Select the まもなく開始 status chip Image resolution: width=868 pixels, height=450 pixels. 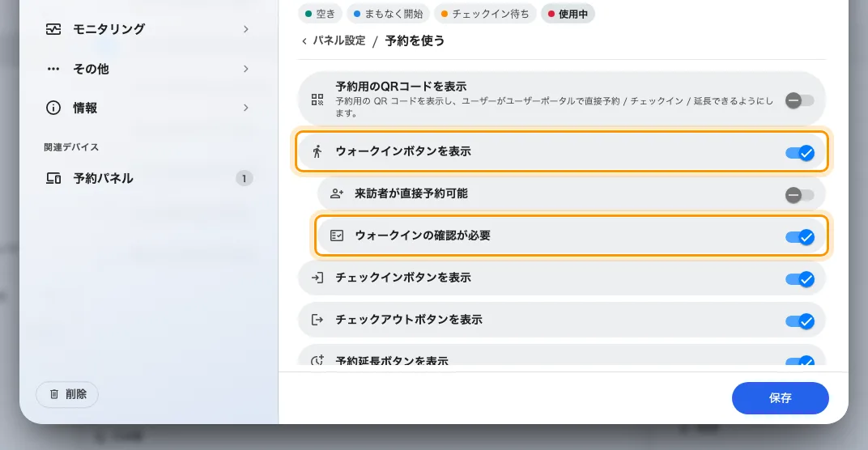click(388, 14)
